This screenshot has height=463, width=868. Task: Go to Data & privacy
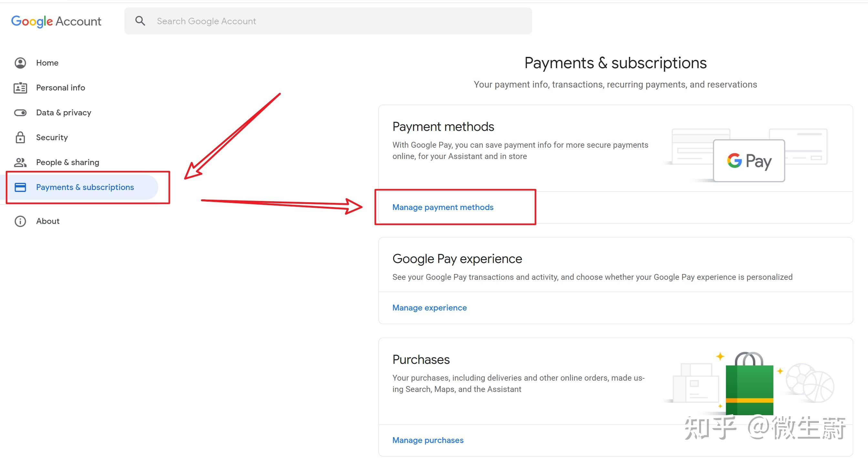tap(64, 113)
